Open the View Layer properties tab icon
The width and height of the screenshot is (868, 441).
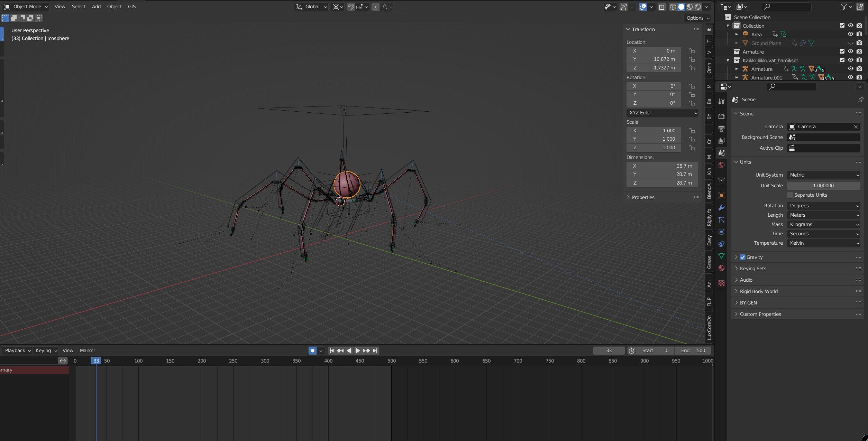(721, 141)
